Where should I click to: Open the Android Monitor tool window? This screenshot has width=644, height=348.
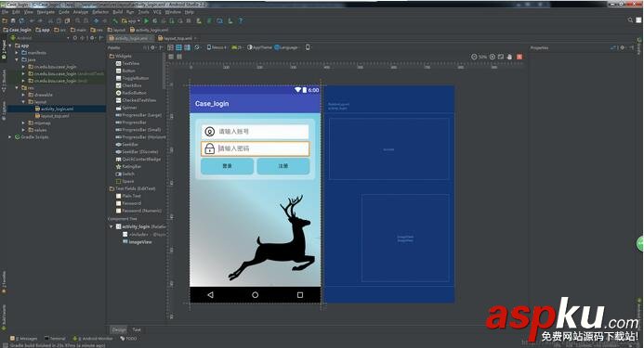point(93,339)
